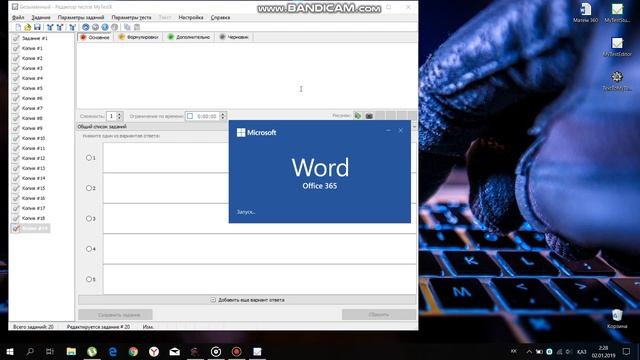The image size is (640, 360).
Task: Minimize the Word splash screen
Action: pos(388,131)
